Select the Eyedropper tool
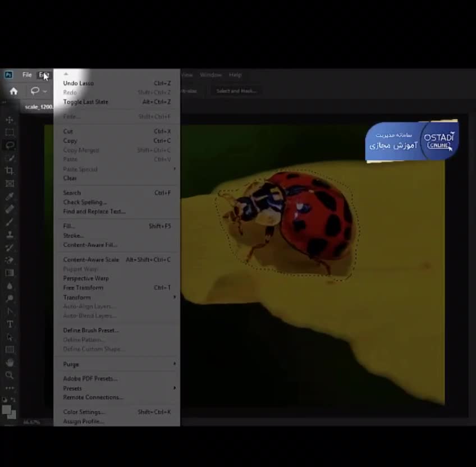Screen dimensions: 476x467 tap(10, 196)
